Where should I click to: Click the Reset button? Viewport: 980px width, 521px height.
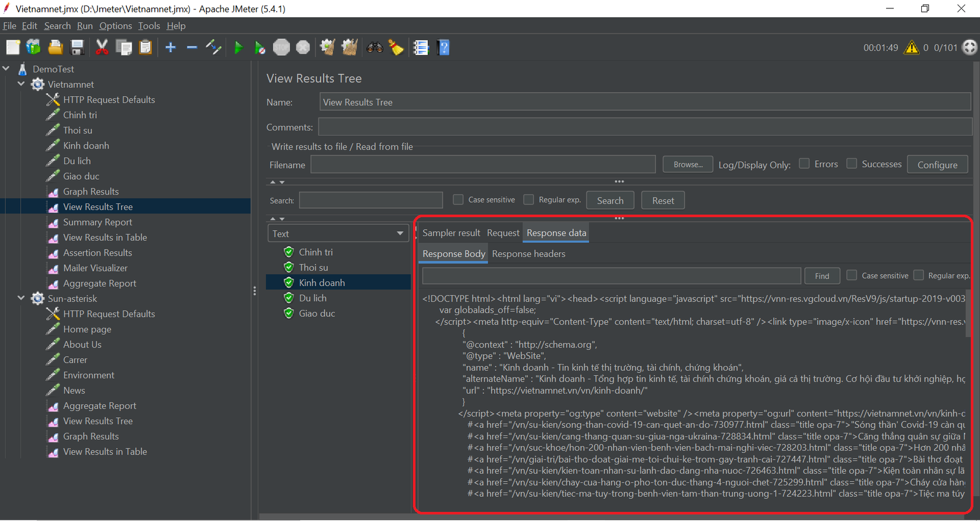pyautogui.click(x=663, y=201)
